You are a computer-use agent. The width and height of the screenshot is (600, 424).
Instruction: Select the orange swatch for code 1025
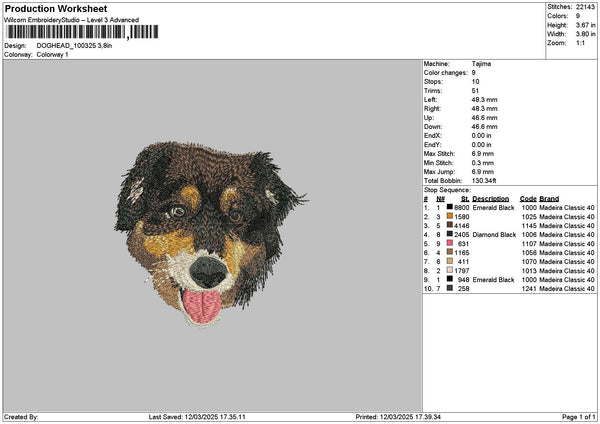click(450, 216)
